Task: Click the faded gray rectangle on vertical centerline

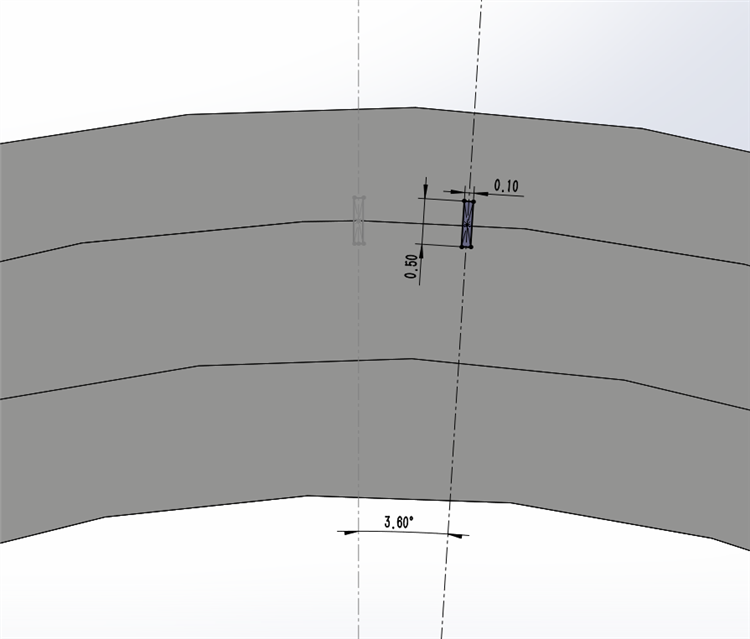Action: pyautogui.click(x=359, y=220)
